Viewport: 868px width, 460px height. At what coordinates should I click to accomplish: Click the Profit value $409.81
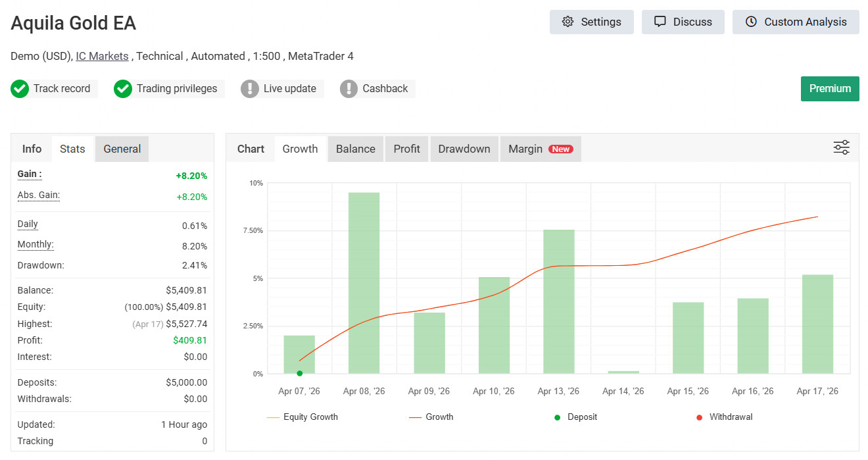190,340
